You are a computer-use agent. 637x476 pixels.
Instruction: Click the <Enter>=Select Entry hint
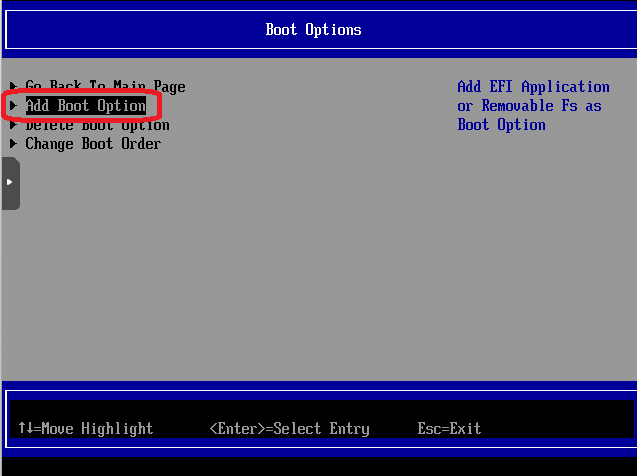click(289, 429)
